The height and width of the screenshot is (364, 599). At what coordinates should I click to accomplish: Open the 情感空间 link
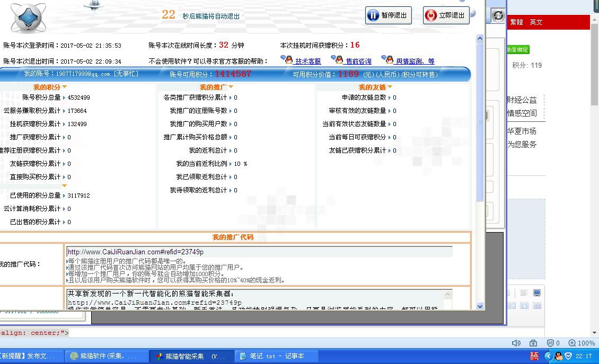click(x=522, y=113)
